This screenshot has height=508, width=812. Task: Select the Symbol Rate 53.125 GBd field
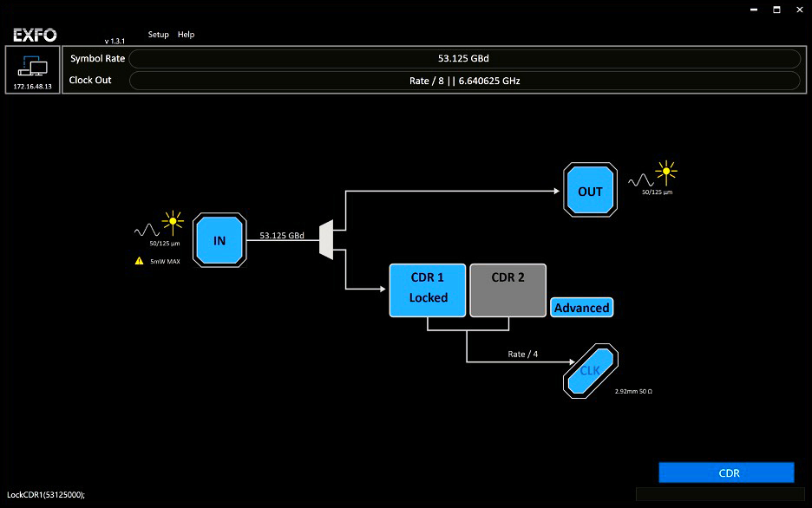pyautogui.click(x=464, y=58)
